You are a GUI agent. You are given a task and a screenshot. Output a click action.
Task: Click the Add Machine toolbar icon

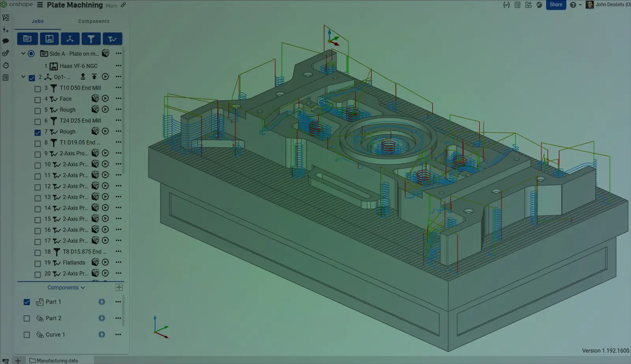pyautogui.click(x=49, y=39)
